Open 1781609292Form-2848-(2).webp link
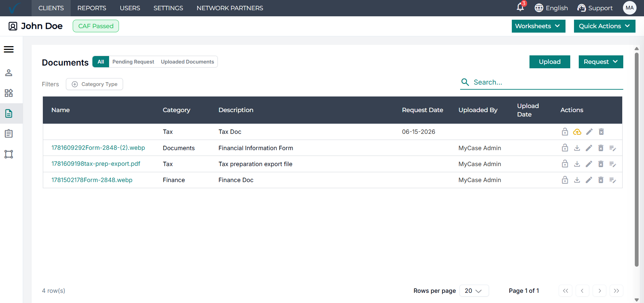Viewport: 644px width, 303px height. 98,148
